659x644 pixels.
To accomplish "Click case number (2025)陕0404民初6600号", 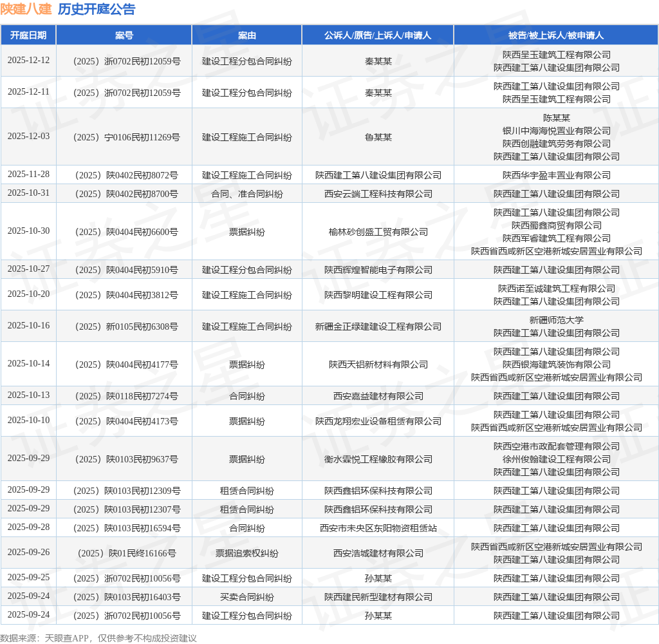I will (127, 232).
